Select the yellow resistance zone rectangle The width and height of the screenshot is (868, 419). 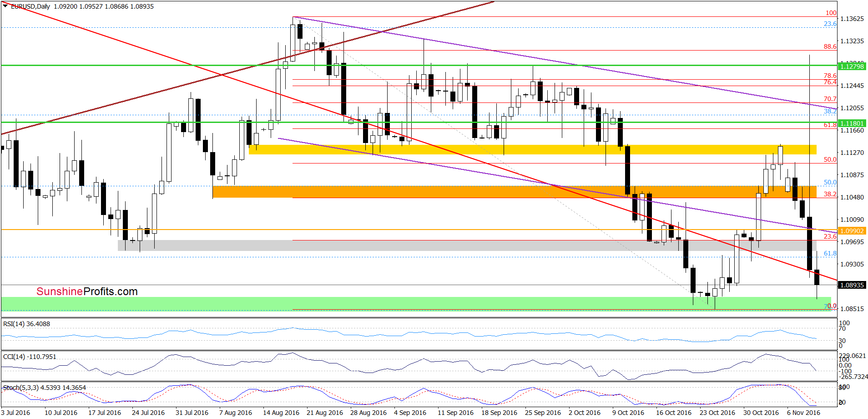click(x=533, y=149)
